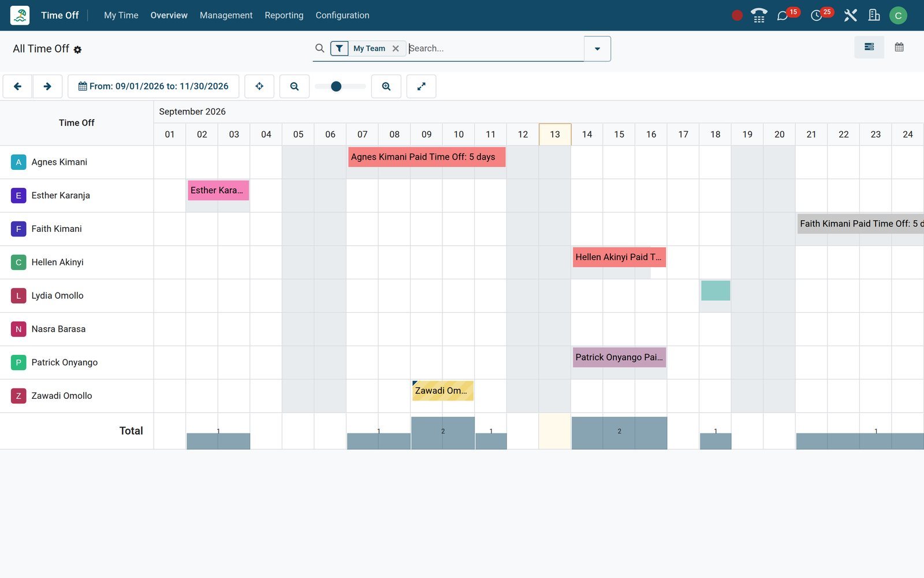Image resolution: width=924 pixels, height=578 pixels.
Task: Expand the Gantt rows with the expand icon
Action: (x=422, y=86)
